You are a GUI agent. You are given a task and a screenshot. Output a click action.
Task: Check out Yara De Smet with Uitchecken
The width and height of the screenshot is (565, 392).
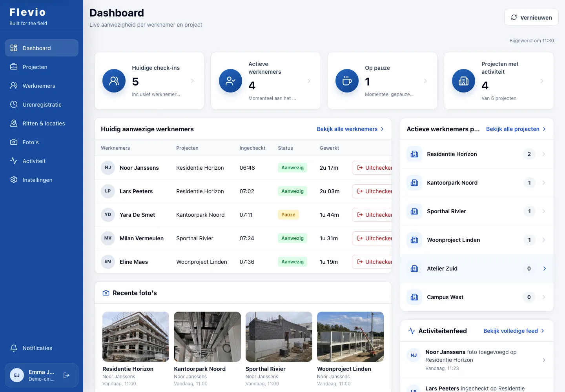[372, 215]
